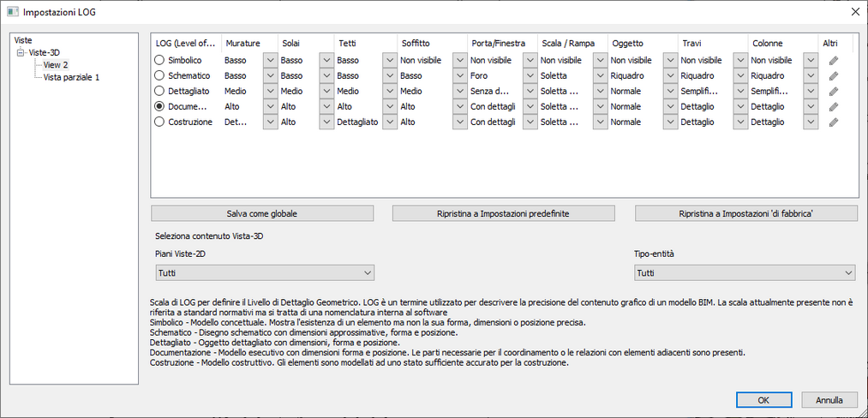Viewport: 868px width, 418px height.
Task: Open Solai dropdown in Schematico row
Action: [326, 76]
